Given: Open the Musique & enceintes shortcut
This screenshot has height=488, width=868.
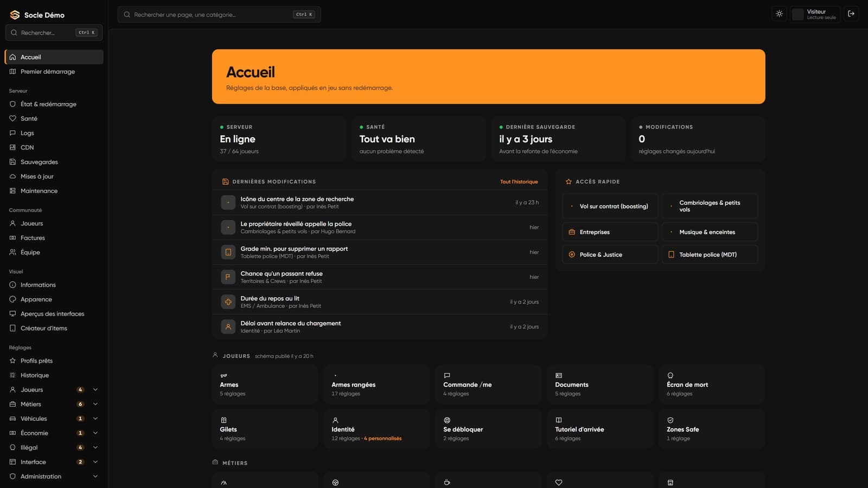Looking at the screenshot, I should 710,232.
